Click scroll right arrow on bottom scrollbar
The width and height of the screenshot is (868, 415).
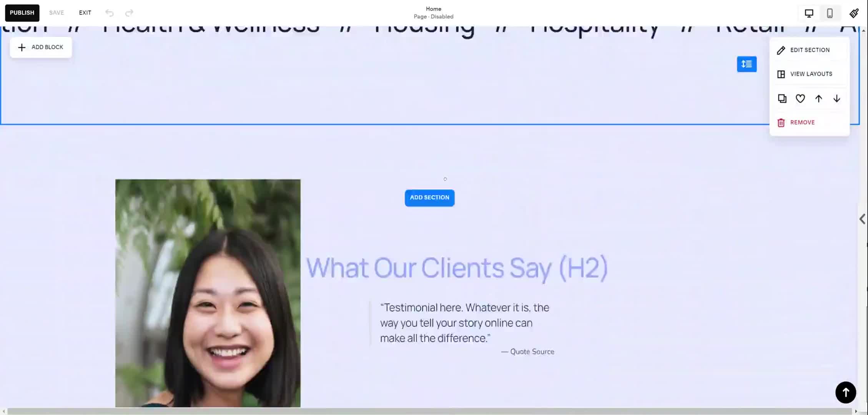856,411
